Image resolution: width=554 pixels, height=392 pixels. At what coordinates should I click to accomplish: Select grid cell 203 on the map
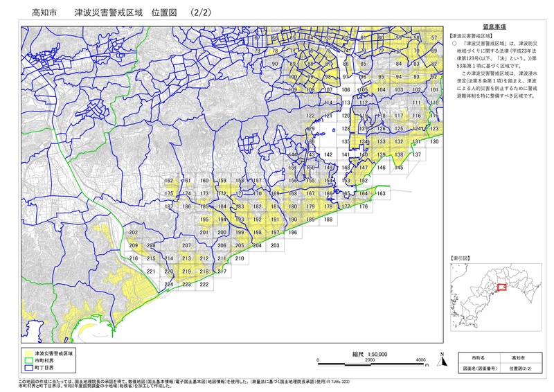point(274,246)
